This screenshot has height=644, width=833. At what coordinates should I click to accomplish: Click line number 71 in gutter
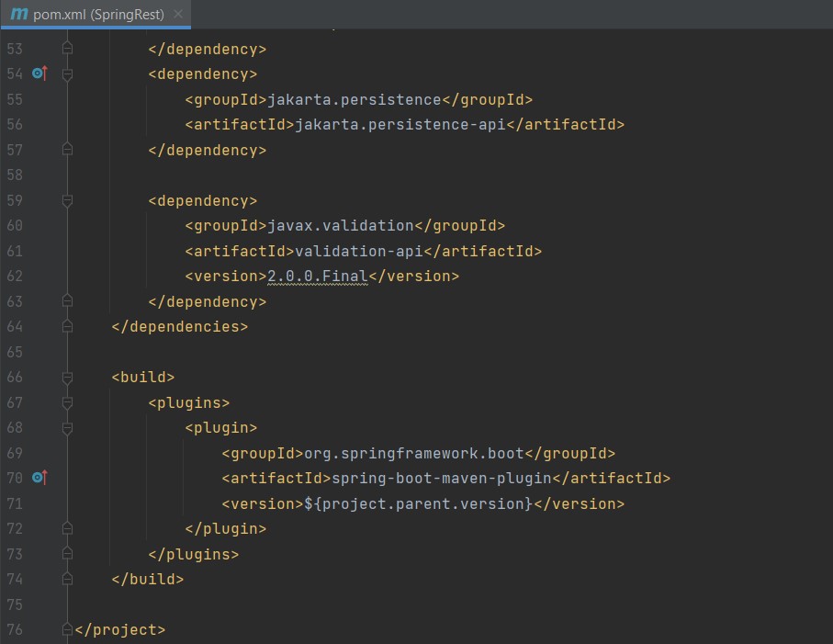(x=15, y=503)
